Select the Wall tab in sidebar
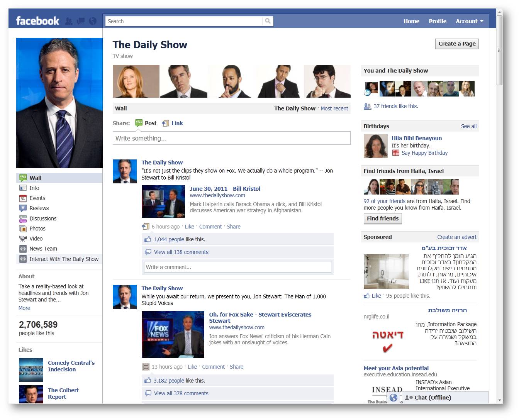The image size is (519, 420). point(59,178)
